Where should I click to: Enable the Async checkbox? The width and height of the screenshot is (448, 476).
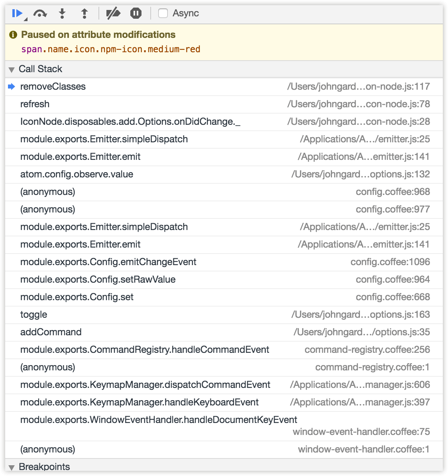click(163, 13)
